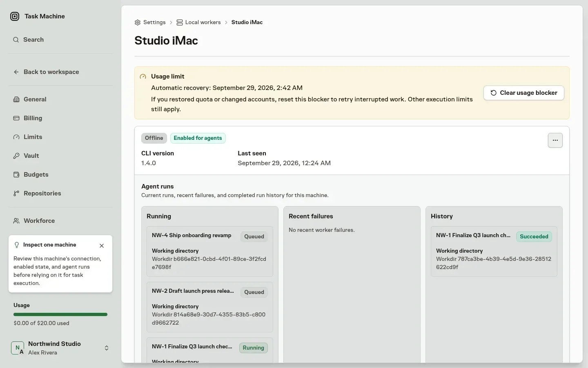Click the Budgets wallet icon
Image resolution: width=588 pixels, height=368 pixels.
(16, 175)
